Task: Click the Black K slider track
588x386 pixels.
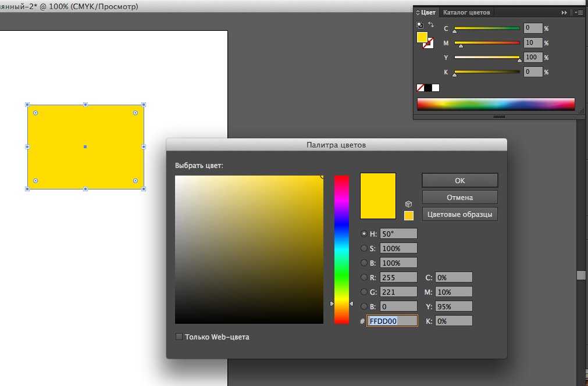Action: 487,72
